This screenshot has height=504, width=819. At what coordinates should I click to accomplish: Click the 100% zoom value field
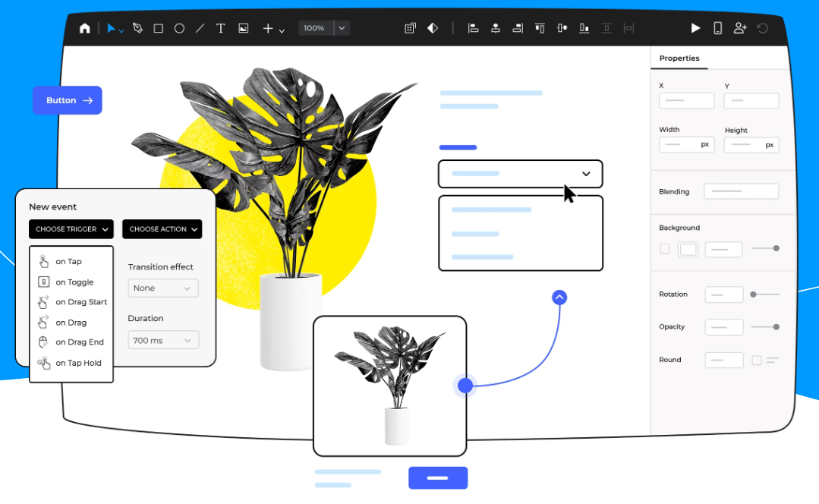coord(316,28)
